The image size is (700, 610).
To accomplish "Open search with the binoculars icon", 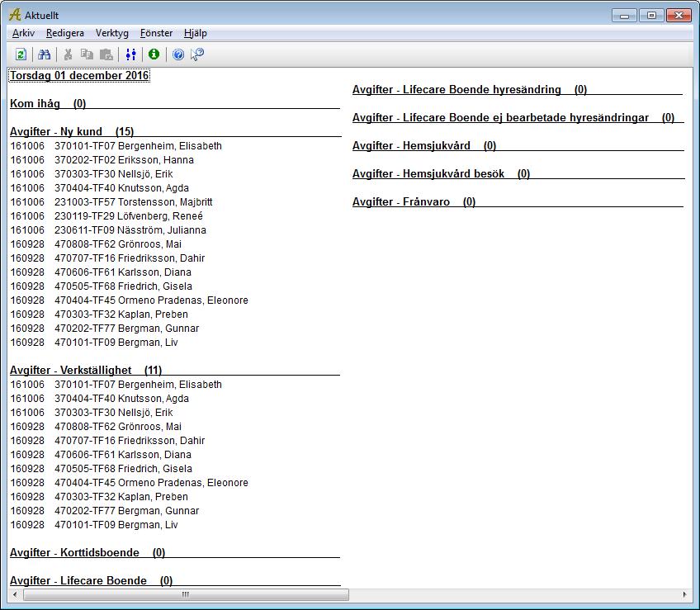I will 45,54.
